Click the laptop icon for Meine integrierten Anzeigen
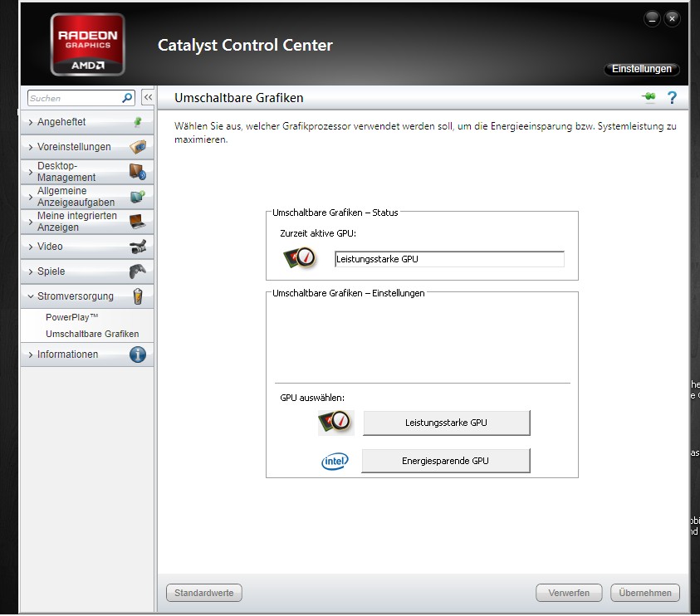 tap(138, 222)
